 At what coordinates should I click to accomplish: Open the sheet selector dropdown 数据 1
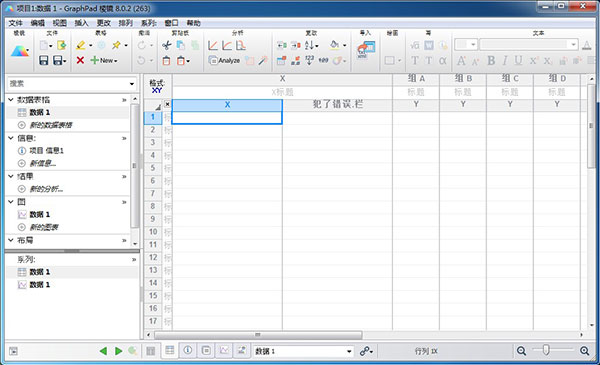coord(349,351)
